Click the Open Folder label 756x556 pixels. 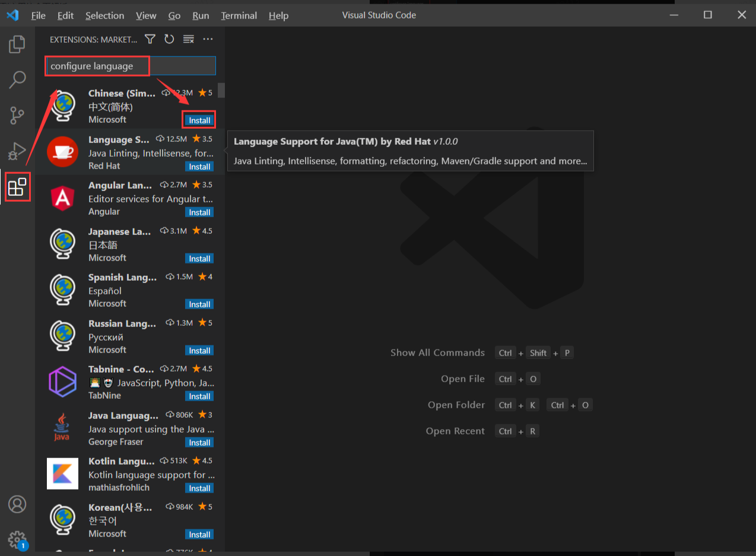(x=456, y=405)
